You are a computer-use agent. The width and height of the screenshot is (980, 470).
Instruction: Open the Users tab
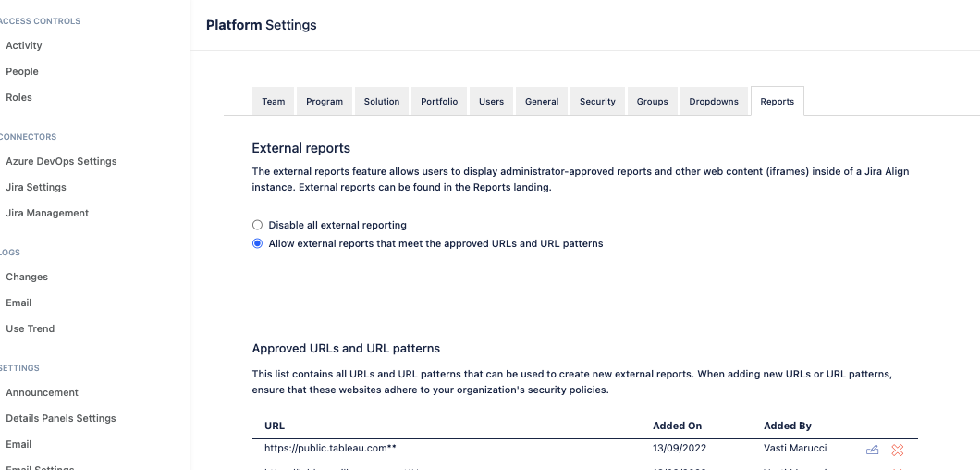click(x=491, y=102)
